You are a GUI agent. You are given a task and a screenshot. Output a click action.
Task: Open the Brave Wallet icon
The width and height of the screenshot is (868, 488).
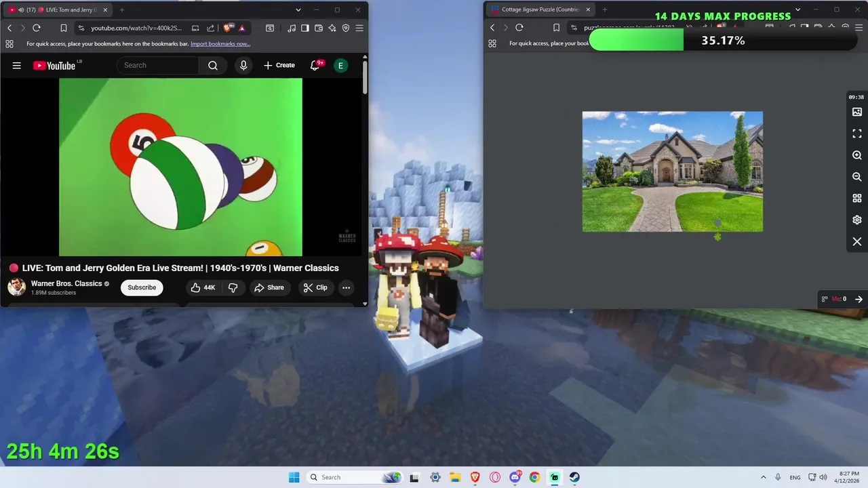pos(319,28)
